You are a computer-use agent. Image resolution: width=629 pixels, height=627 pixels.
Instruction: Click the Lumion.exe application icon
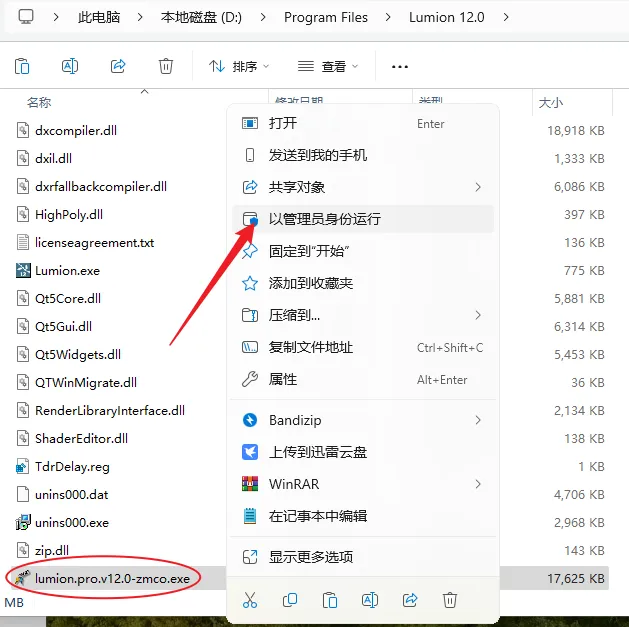pyautogui.click(x=23, y=271)
